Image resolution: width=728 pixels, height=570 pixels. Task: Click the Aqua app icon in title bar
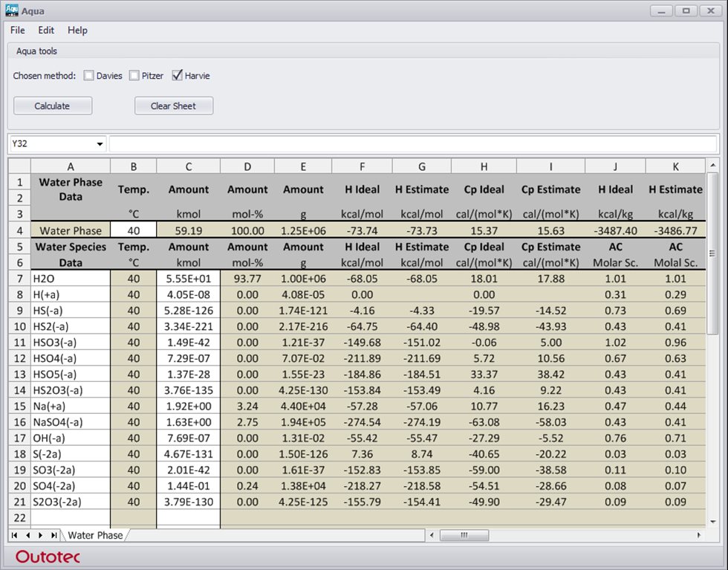coord(12,11)
